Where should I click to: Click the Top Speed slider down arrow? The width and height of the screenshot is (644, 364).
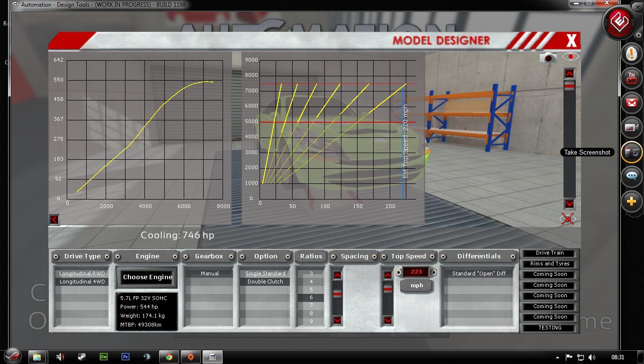tap(387, 320)
